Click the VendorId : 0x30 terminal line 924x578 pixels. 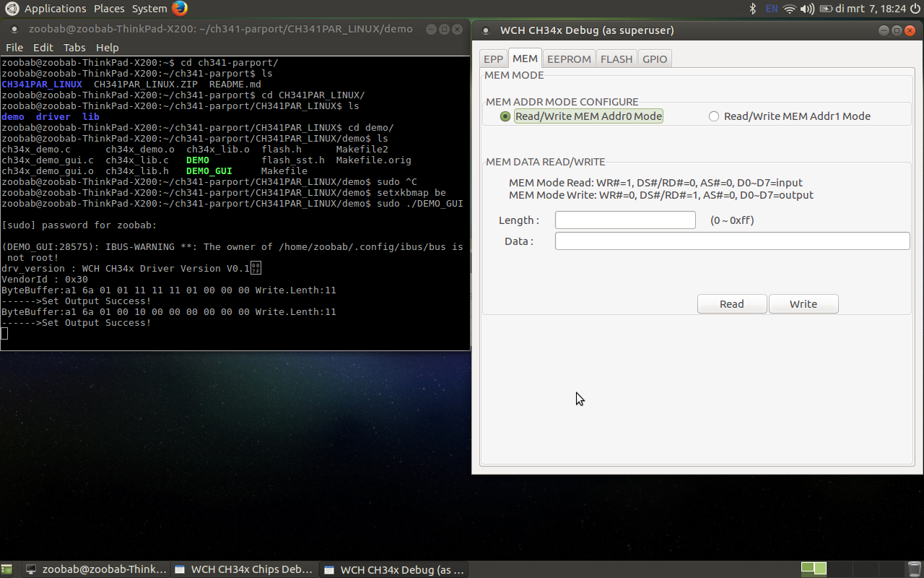pos(45,280)
